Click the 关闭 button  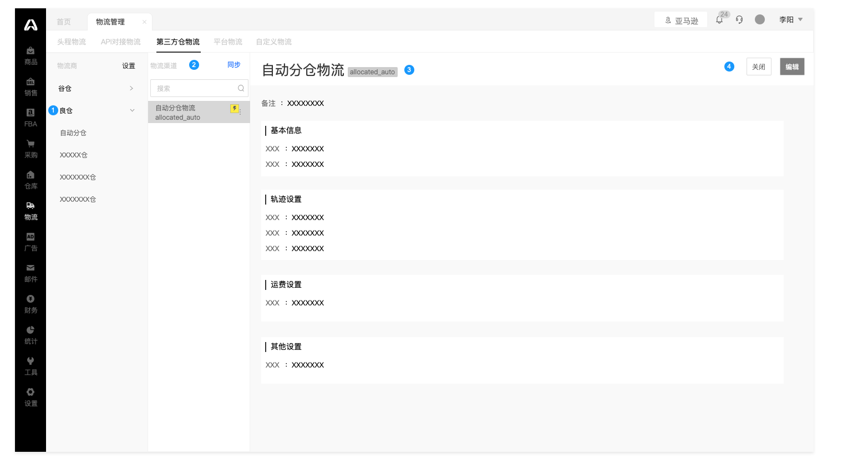(x=759, y=67)
